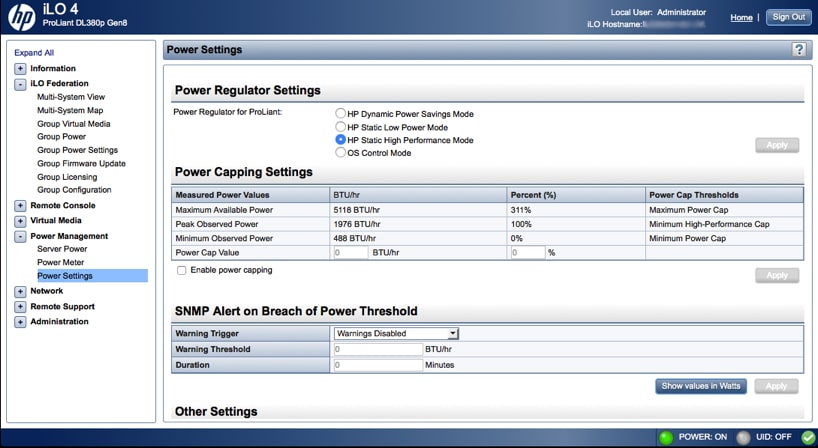Click the Maximum Available Power row label
Screen dimensions: 818x448
pyautogui.click(x=224, y=210)
